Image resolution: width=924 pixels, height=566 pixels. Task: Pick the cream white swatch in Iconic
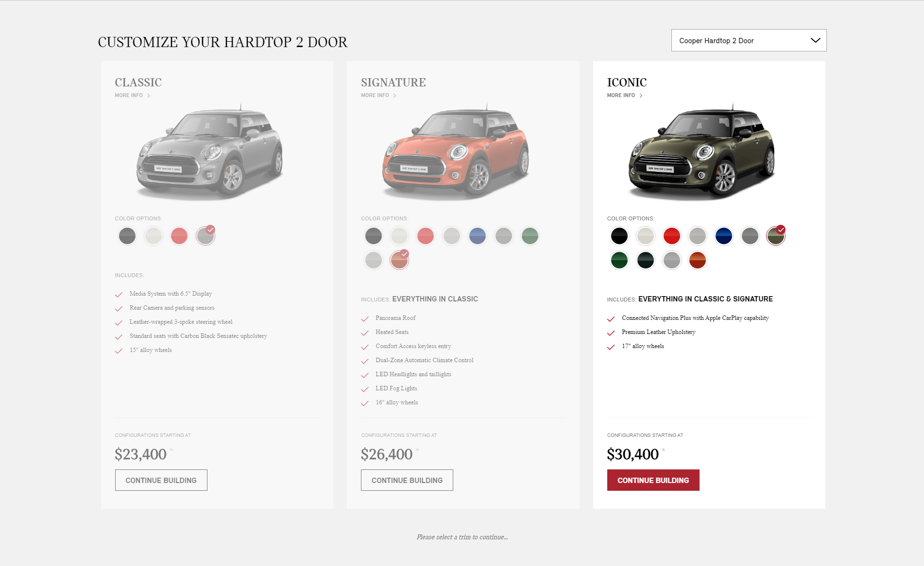point(646,236)
